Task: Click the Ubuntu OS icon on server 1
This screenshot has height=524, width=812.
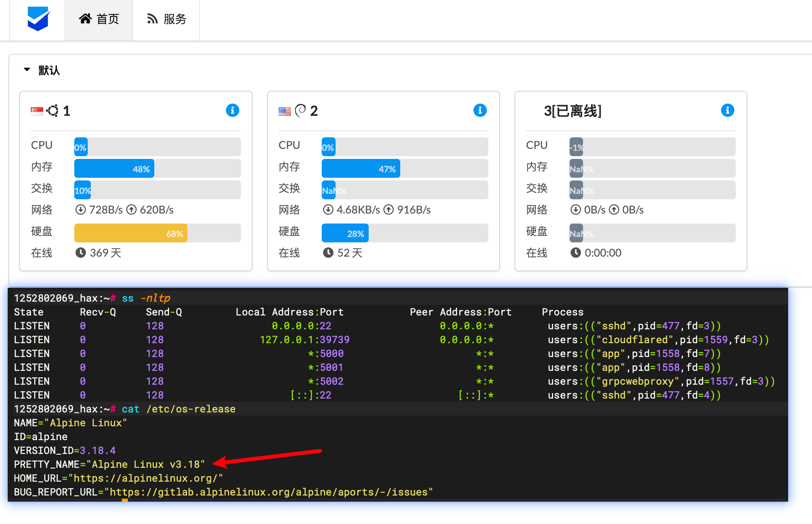Action: tap(53, 111)
